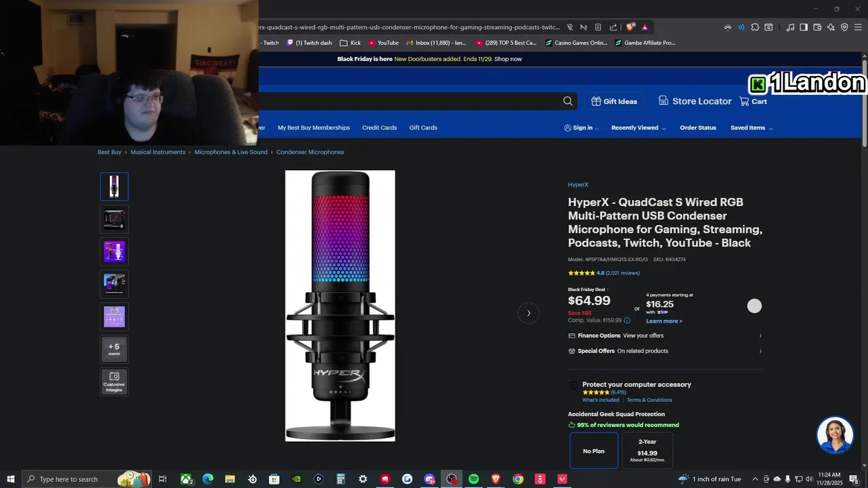Open the Brave Wallet icon
The width and height of the screenshot is (868, 488).
tap(817, 27)
